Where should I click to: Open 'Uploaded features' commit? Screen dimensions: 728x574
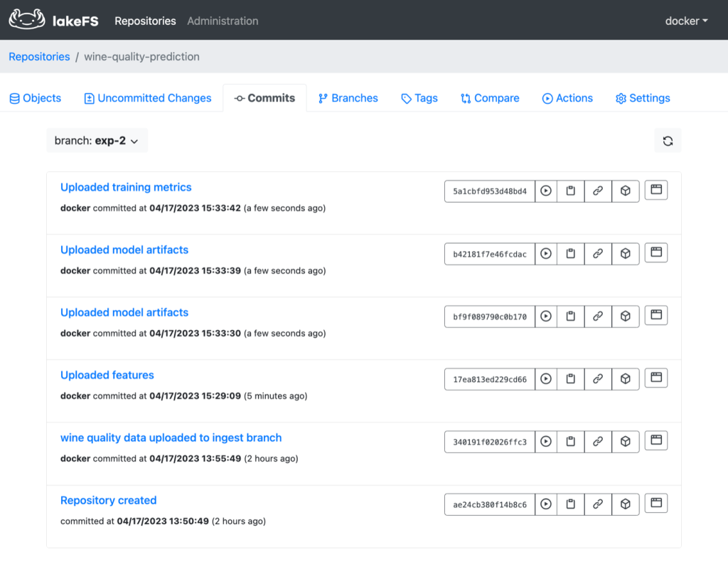coord(107,376)
